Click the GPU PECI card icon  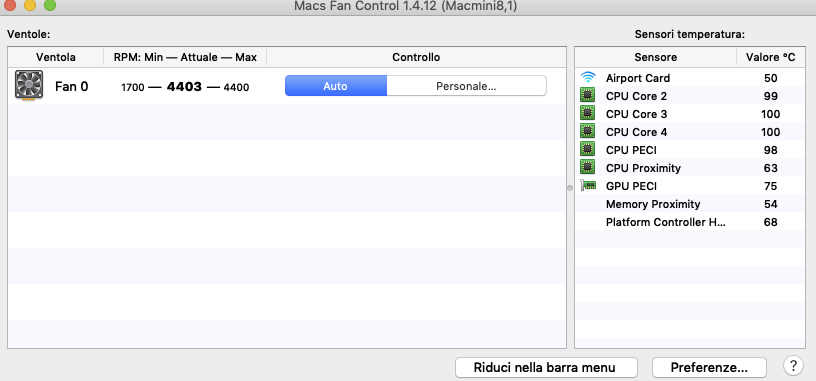(588, 185)
